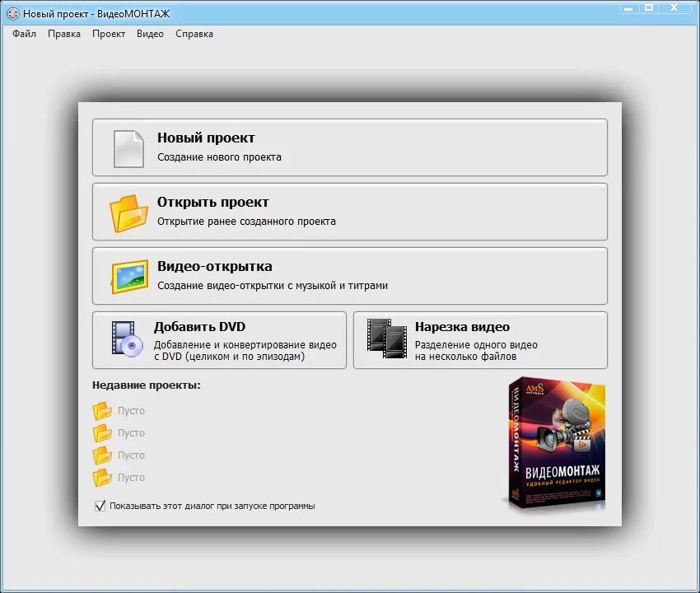Click the fourth Пусто label under recent projects
This screenshot has width=700, height=593.
point(131,478)
